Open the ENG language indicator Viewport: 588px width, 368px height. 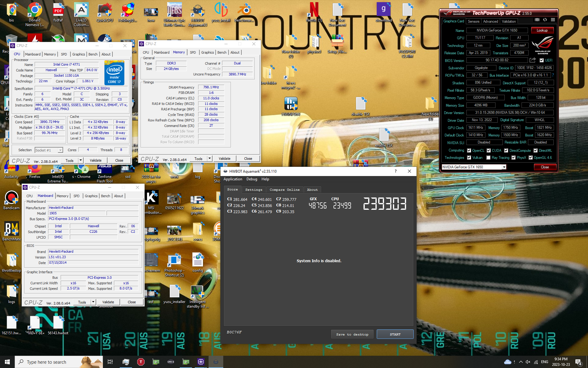(x=545, y=362)
